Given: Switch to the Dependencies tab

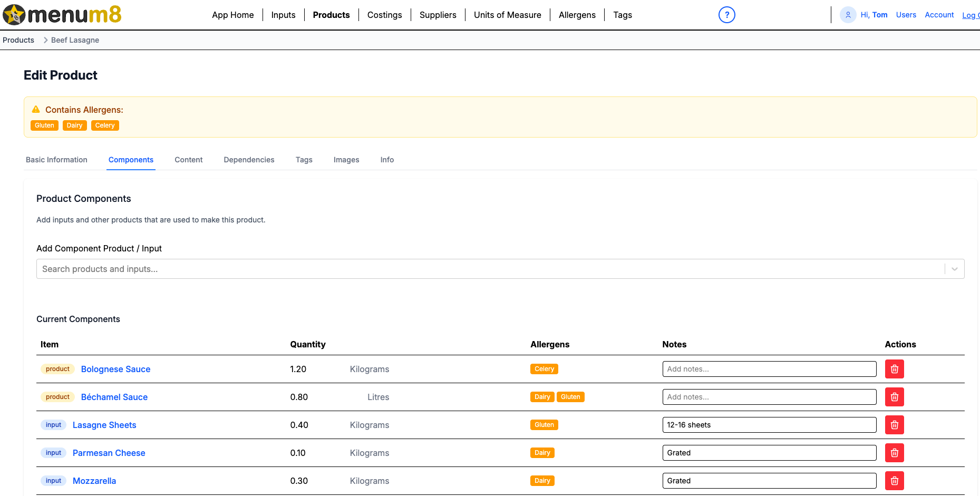Looking at the screenshot, I should [249, 160].
